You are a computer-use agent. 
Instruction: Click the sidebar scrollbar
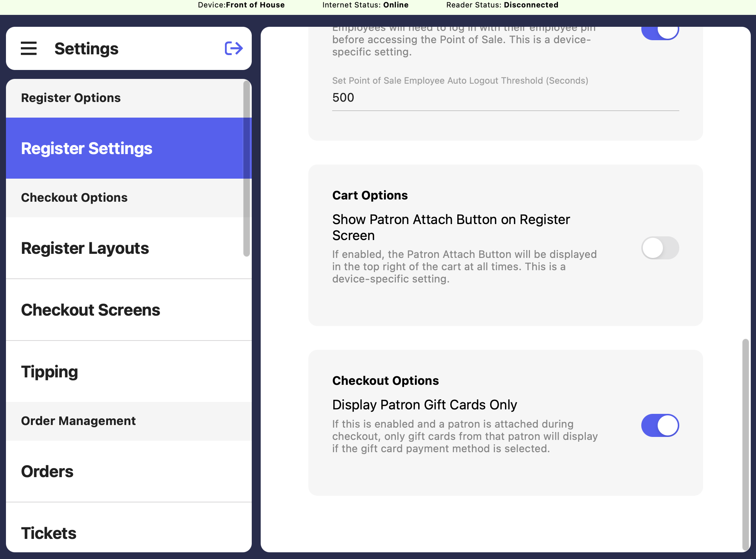point(246,168)
